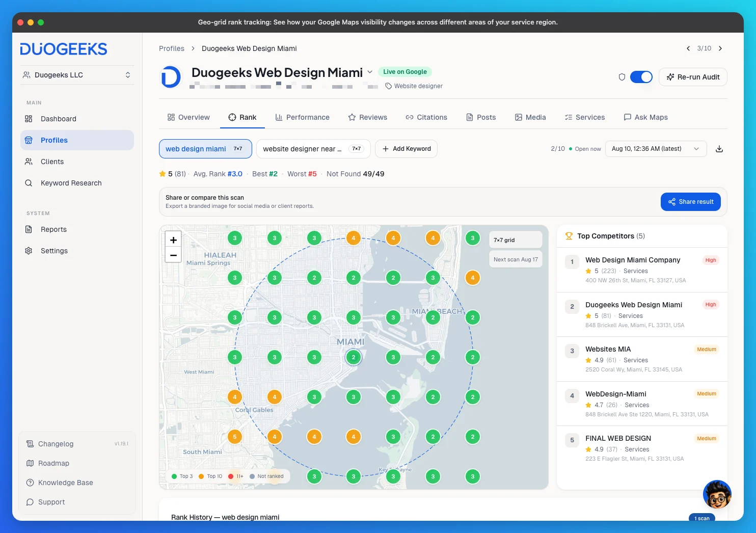Download the scan with the download icon
Screen dimensions: 756x533
719,149
